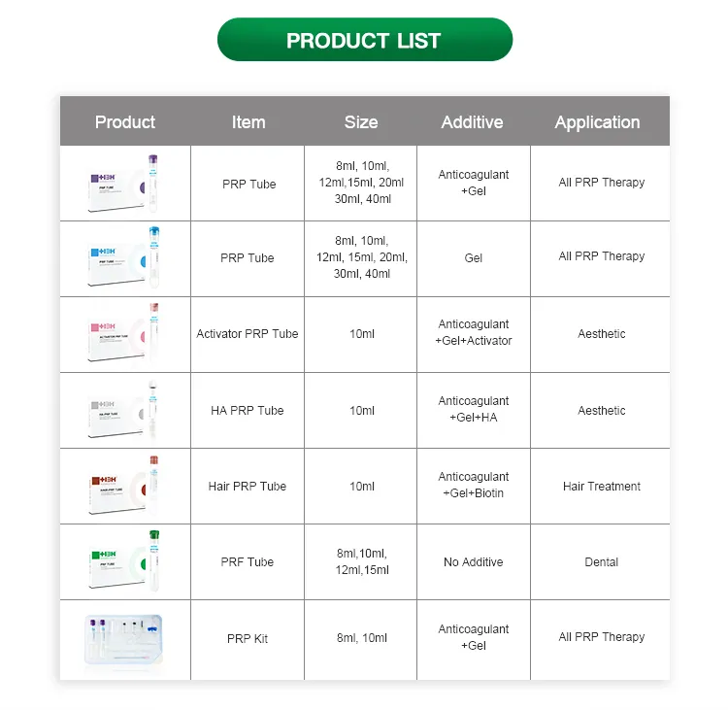Click the green PRODUCT LIST banner
Viewport: 728px width, 710px height.
[x=364, y=40]
